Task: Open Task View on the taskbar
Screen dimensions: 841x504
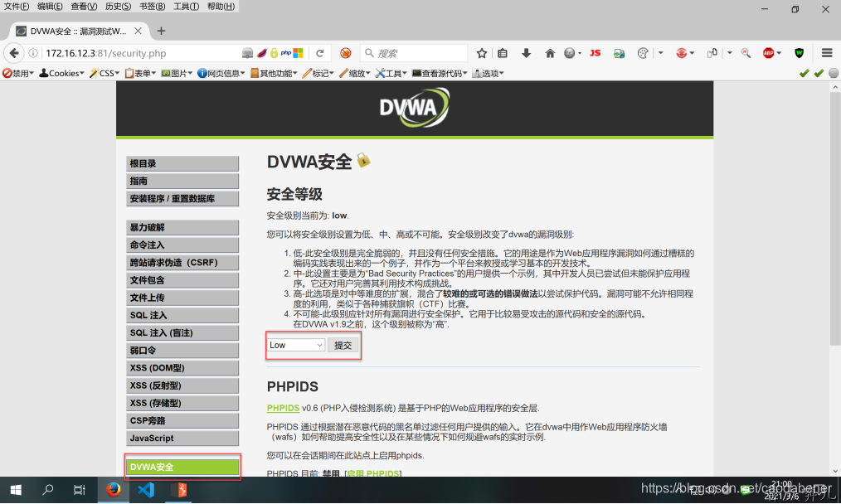Action: click(80, 490)
